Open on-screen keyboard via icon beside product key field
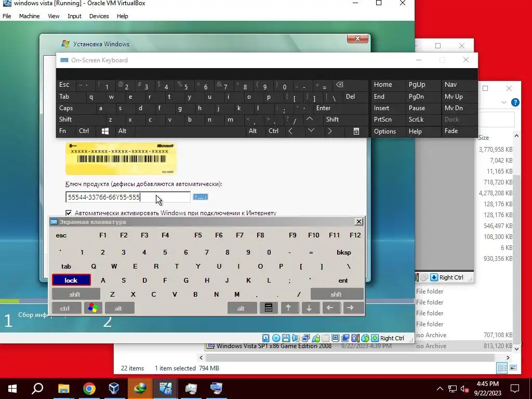The image size is (532, 399). 200,197
